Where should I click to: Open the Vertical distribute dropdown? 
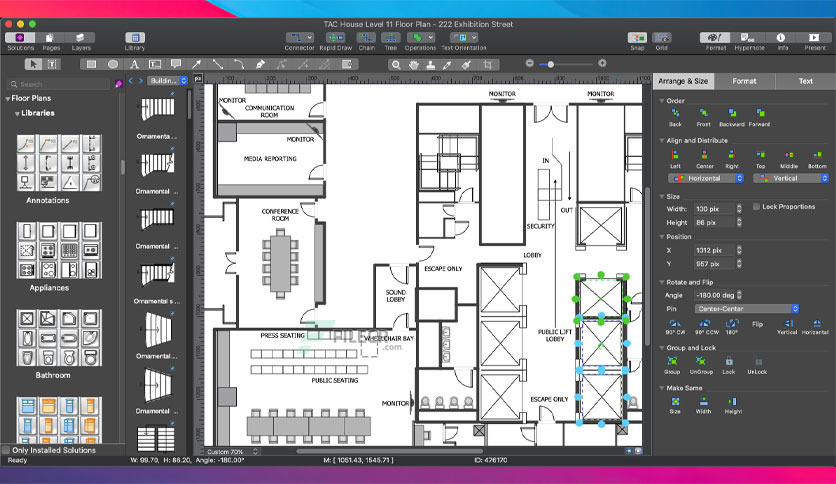[791, 179]
